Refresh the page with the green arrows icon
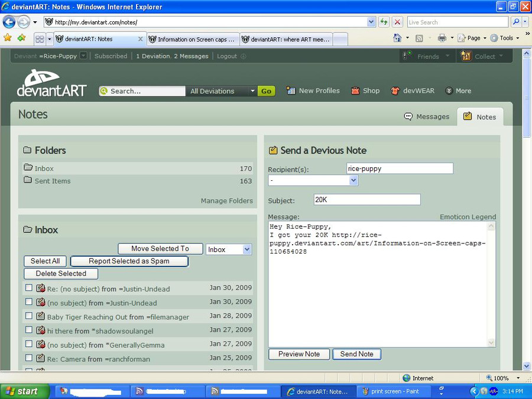This screenshot has width=532, height=399. [x=384, y=22]
